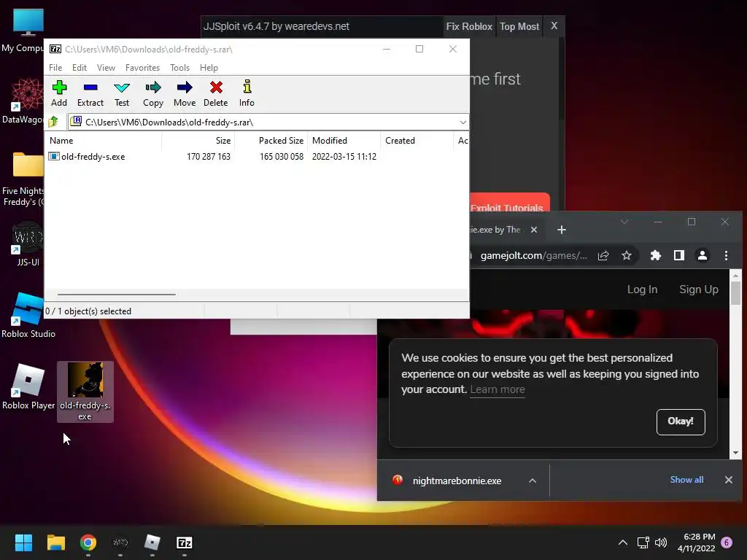Close the Chrome gamejolt tab

click(x=533, y=230)
